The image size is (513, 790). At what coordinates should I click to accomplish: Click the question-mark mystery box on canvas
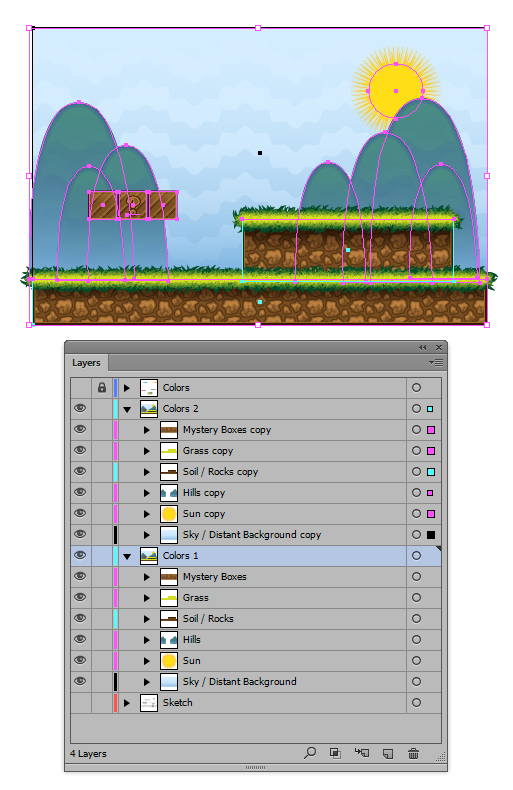[133, 205]
